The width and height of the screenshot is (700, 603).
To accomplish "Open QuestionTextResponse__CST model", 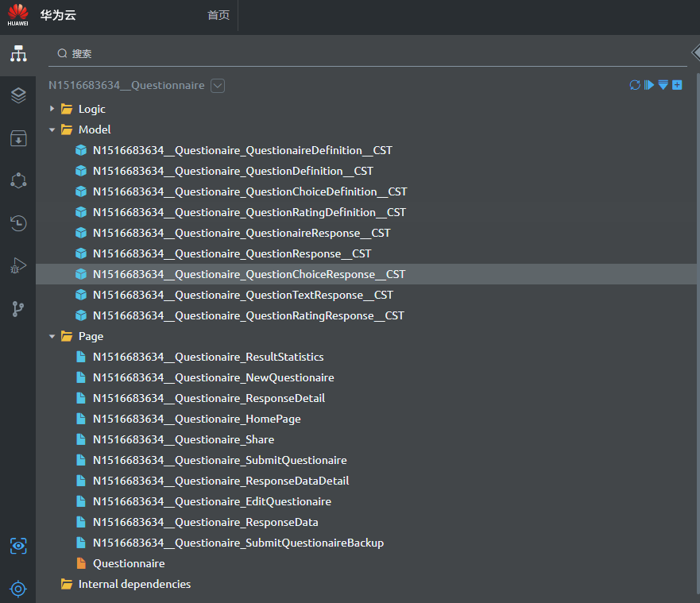I will [x=243, y=295].
